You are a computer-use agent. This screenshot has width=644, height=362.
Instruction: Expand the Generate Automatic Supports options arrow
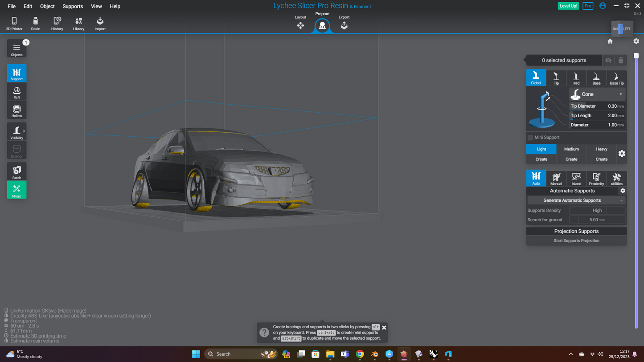(622, 200)
